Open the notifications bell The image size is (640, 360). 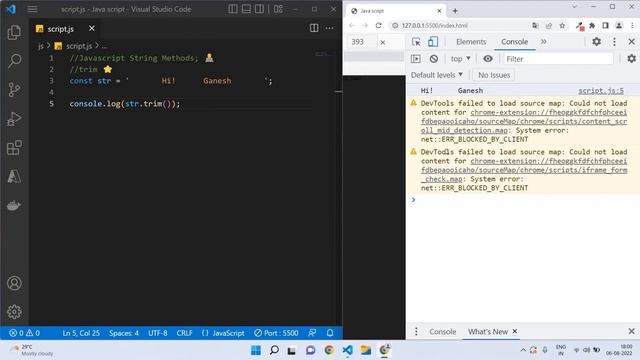click(330, 333)
